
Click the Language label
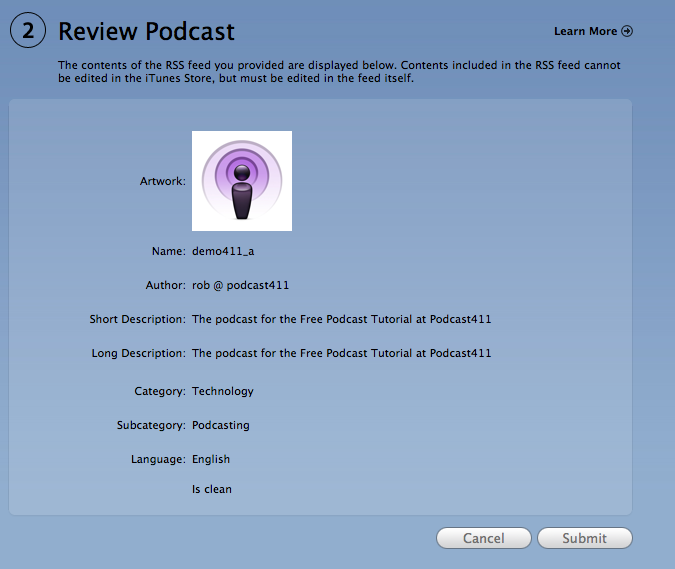click(x=158, y=459)
